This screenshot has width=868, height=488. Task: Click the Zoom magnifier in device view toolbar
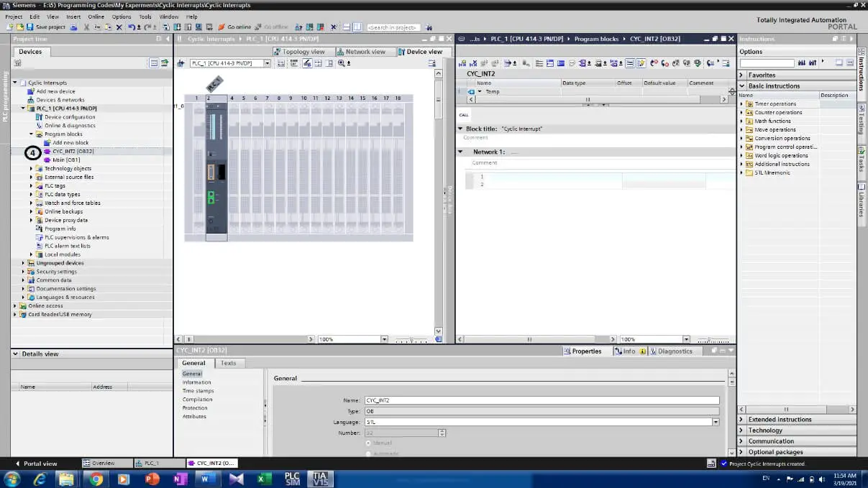pyautogui.click(x=340, y=63)
